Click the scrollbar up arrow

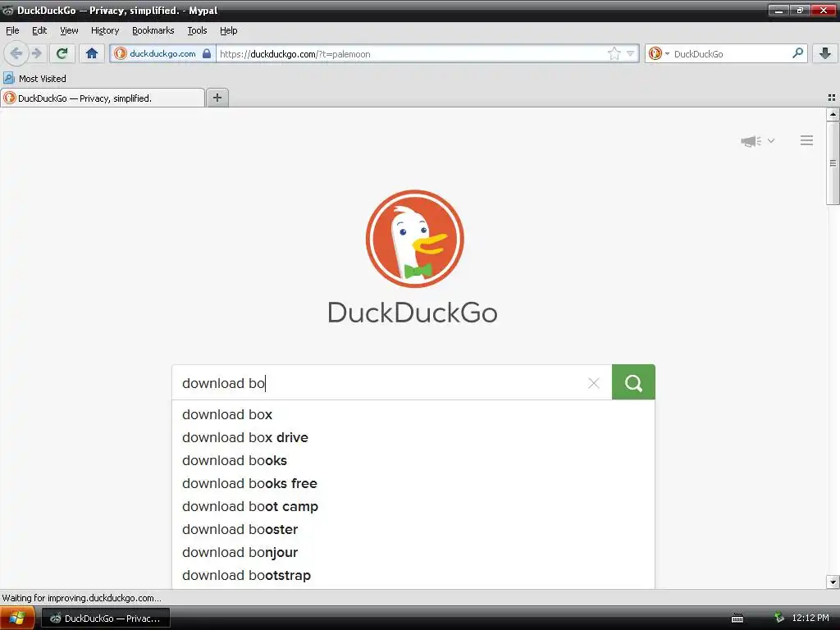coord(833,114)
